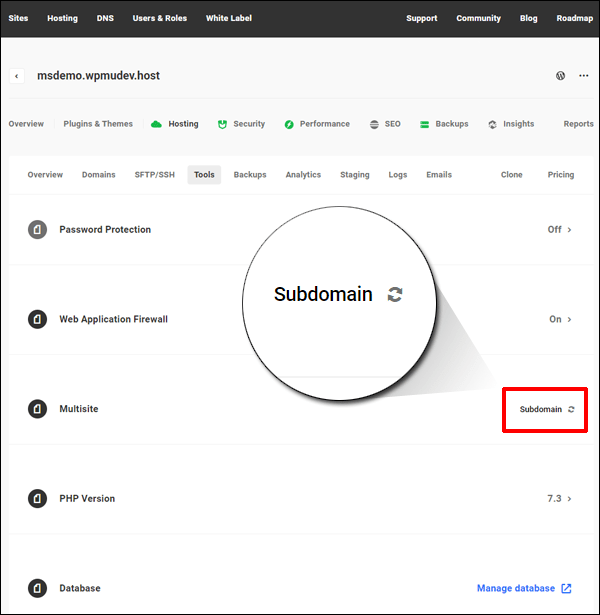
Task: Switch to the site Overview tab
Action: [26, 124]
